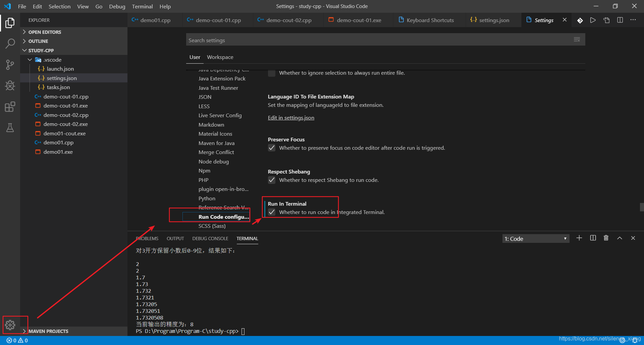Select Material Icons in settings list
The image size is (644, 345).
click(215, 134)
